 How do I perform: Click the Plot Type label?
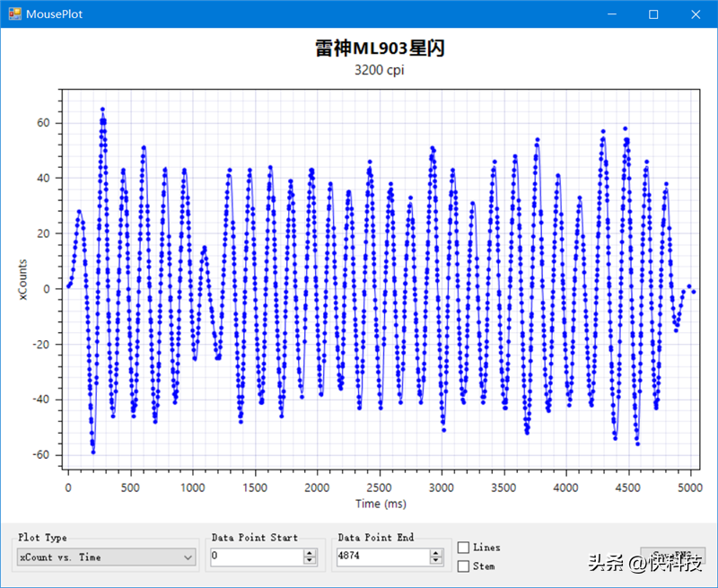pyautogui.click(x=42, y=537)
